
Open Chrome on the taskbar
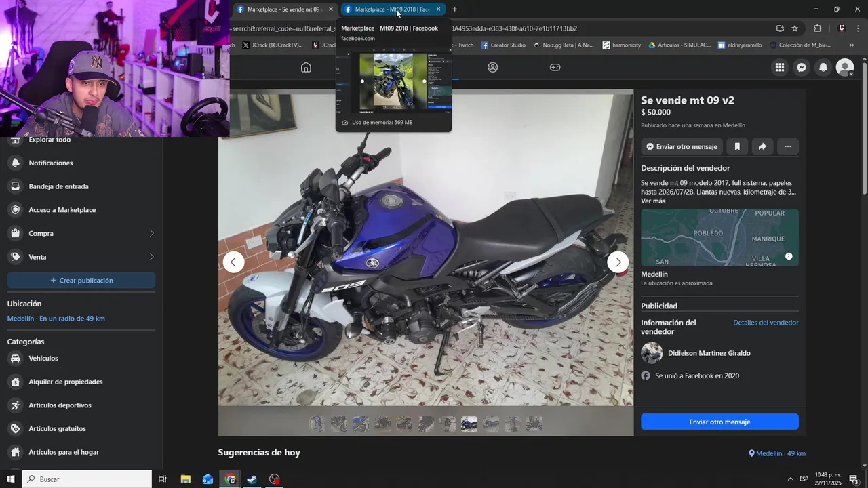pos(231,479)
